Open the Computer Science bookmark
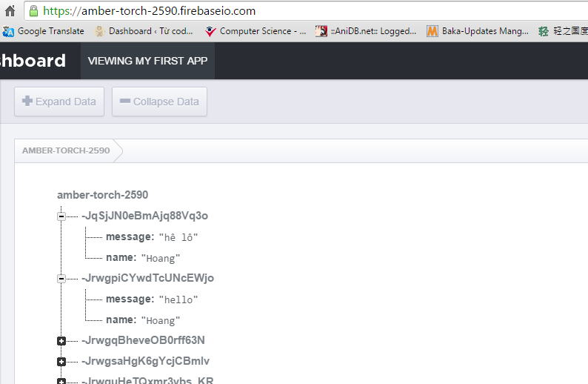This screenshot has width=588, height=384. 255,31
